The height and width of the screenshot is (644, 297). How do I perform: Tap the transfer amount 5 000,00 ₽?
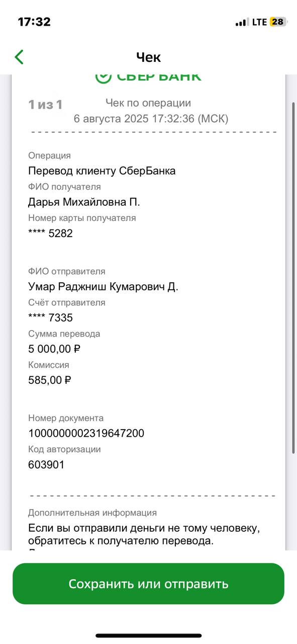coord(54,349)
